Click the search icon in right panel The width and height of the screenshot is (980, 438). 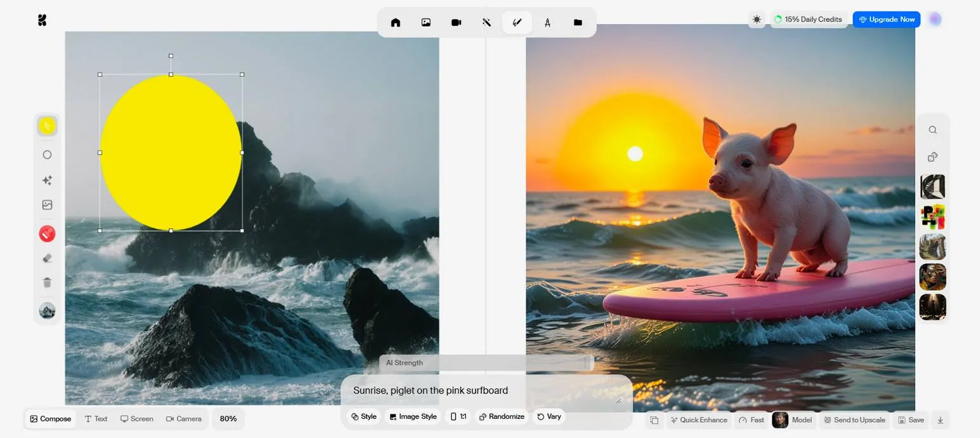(x=932, y=130)
